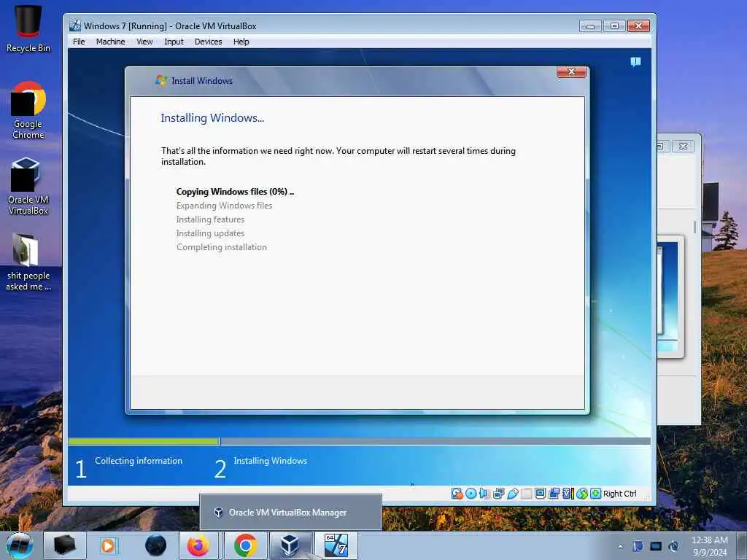747x560 pixels.
Task: Click 'Expanding Windows files' step
Action: [224, 205]
